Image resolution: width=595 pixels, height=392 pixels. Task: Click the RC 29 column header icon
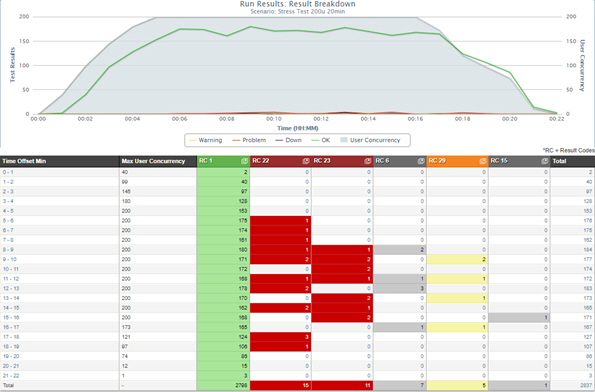(x=483, y=161)
